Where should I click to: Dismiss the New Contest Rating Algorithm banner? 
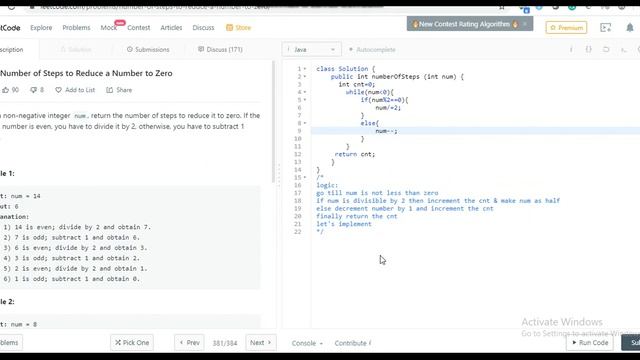pos(525,24)
